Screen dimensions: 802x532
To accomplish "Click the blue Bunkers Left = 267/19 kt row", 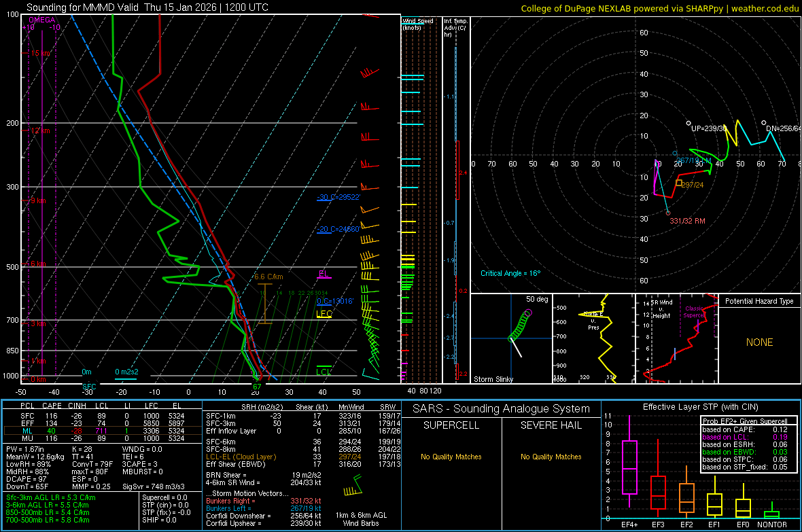I will coord(264,508).
